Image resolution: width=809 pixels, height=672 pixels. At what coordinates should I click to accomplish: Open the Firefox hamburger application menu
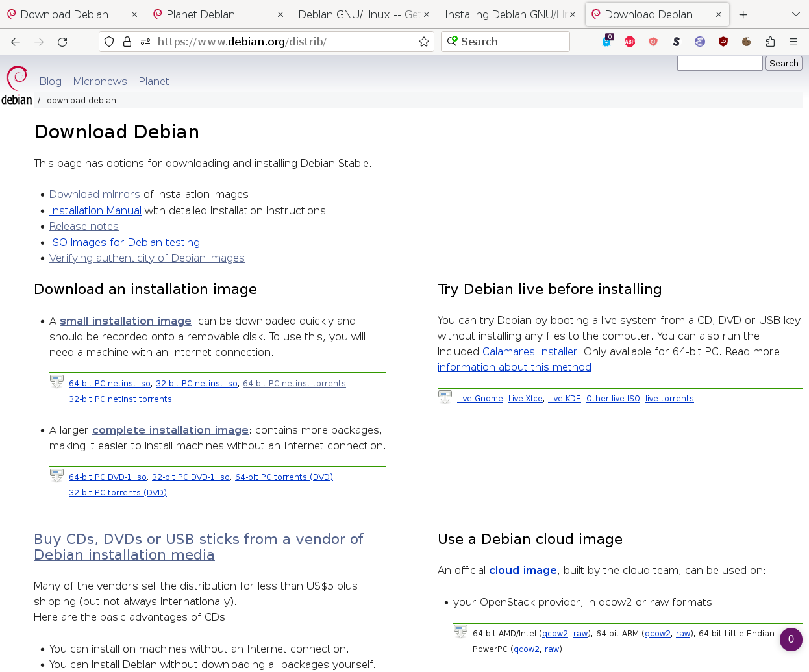click(793, 42)
